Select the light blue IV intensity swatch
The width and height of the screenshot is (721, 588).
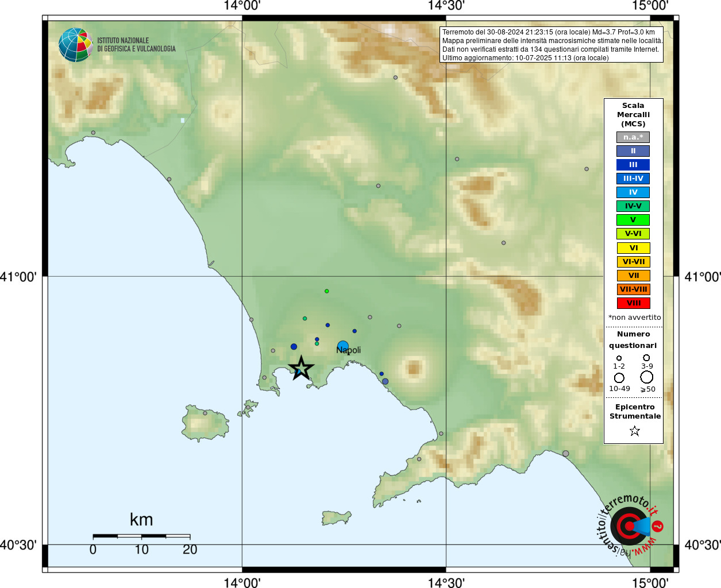[633, 192]
